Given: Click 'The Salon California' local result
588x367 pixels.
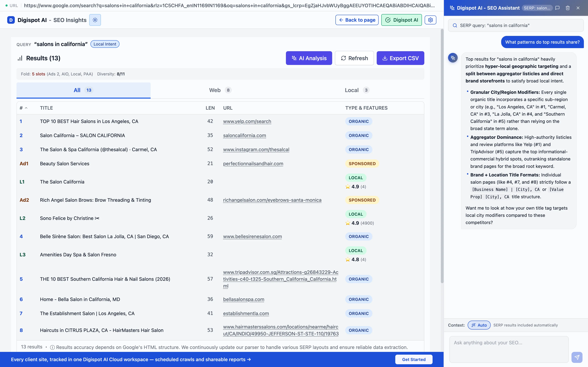Looking at the screenshot, I should coord(62,182).
